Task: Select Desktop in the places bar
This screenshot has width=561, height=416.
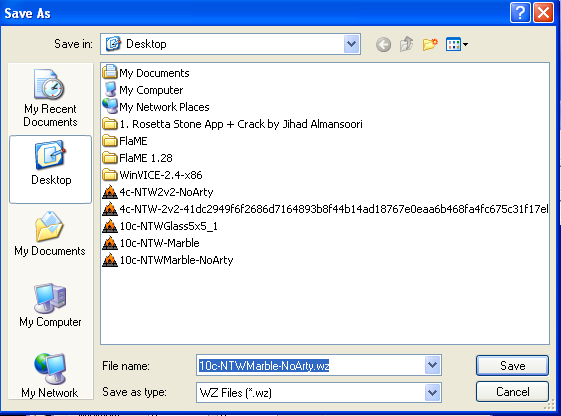Action: [x=50, y=169]
